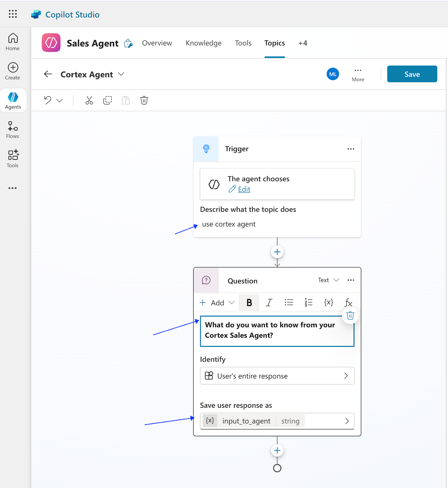The height and width of the screenshot is (488, 448).
Task: Open User's entire response identify selector
Action: click(x=277, y=376)
